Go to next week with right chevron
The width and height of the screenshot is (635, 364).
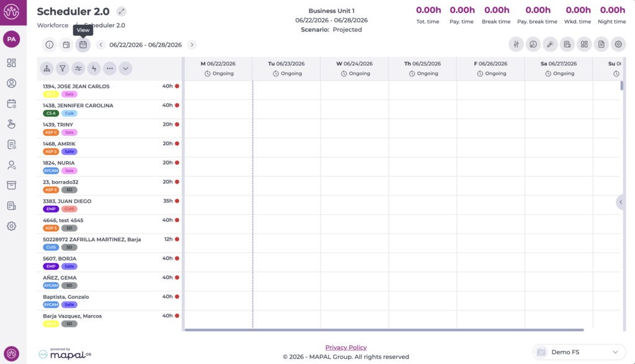pos(192,45)
